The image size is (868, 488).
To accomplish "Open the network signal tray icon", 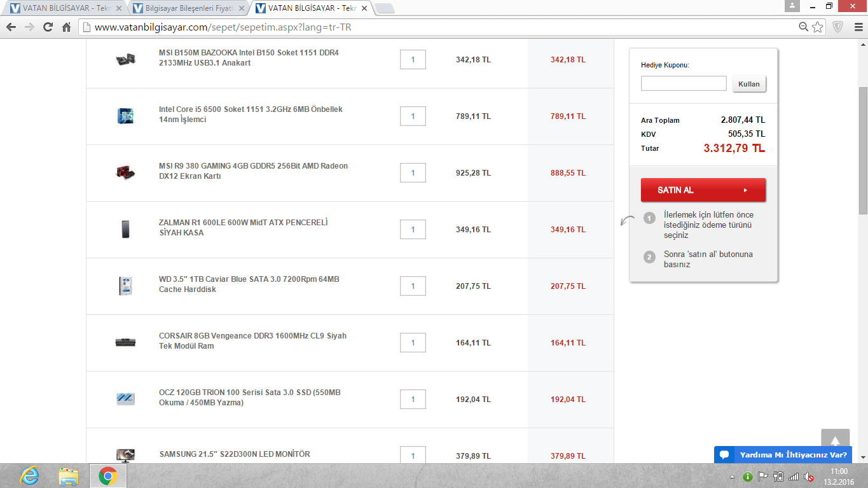I will [x=794, y=477].
